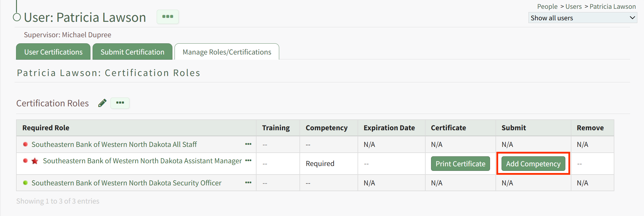The image size is (644, 216).
Task: Open ellipsis menu for the Assistant Manager role
Action: tap(248, 161)
